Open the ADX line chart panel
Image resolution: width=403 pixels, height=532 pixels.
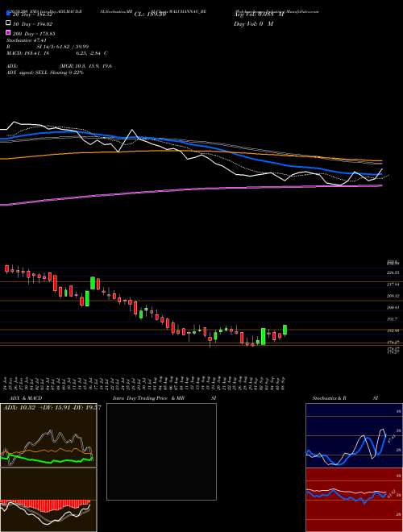(x=48, y=435)
